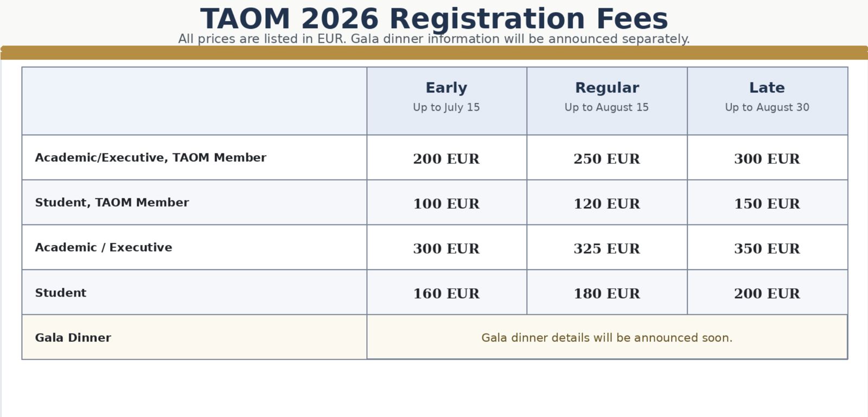
Task: Click the Academic/Executive, TAOM Member row label
Action: pos(151,158)
